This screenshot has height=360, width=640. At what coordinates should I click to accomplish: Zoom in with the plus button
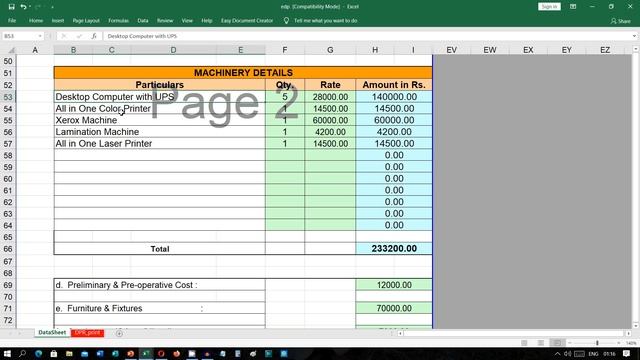pyautogui.click(x=619, y=343)
